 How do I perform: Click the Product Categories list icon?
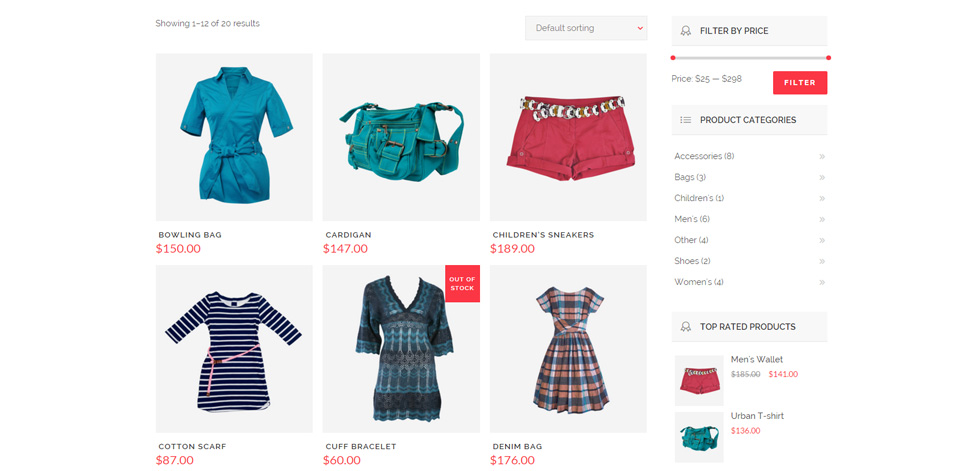[x=686, y=120]
